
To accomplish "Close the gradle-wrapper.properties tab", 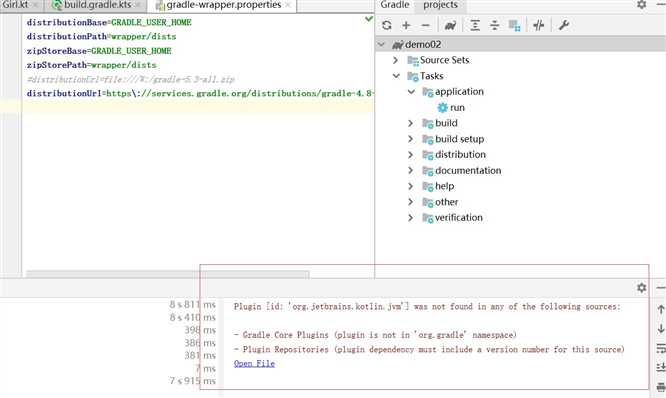I will click(x=288, y=5).
